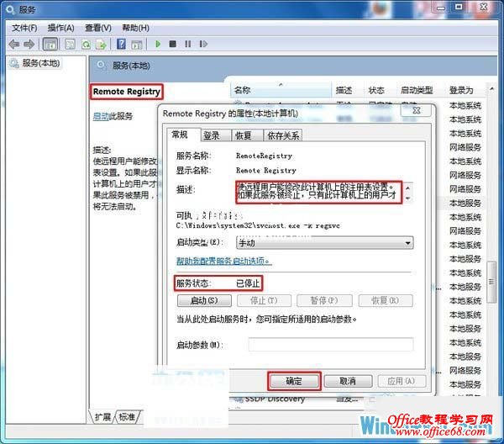
Task: Sort by 登录为 column header
Action: 465,90
